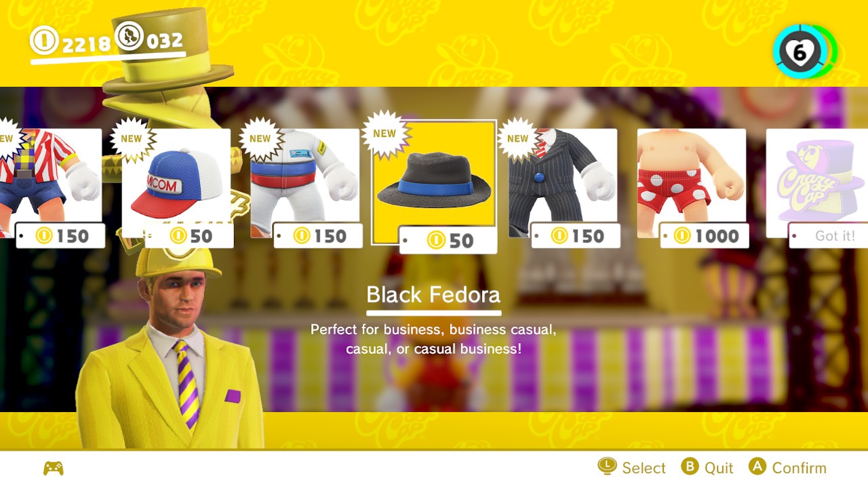The height and width of the screenshot is (488, 868).
Task: Click the controller icon in bottom bar
Action: pyautogui.click(x=54, y=468)
